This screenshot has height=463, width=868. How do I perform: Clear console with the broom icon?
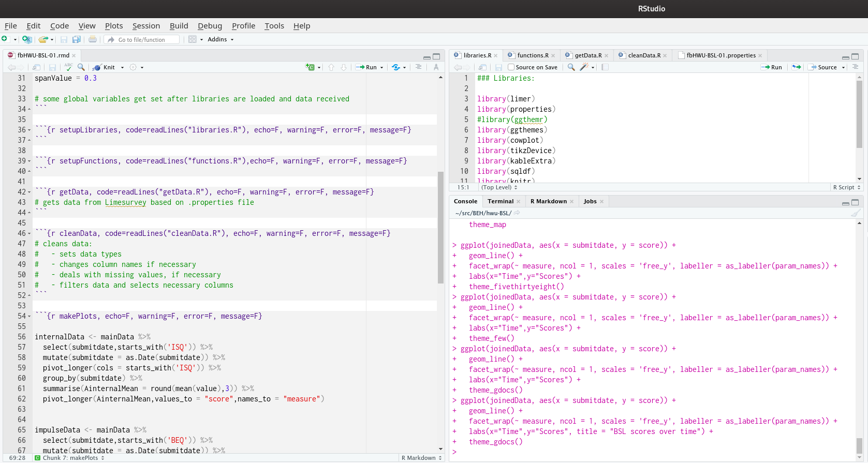[856, 213]
